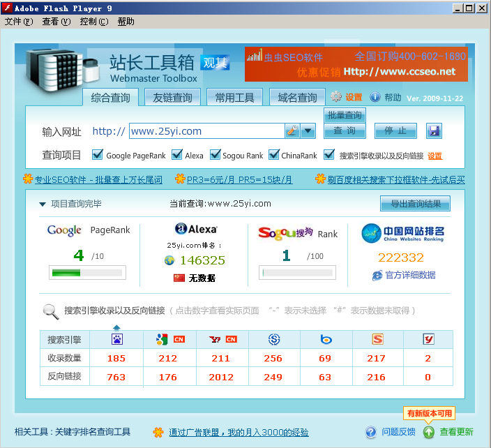The height and width of the screenshot is (448, 491).
Task: Click the green up-arrow update icon
Action: point(429,433)
